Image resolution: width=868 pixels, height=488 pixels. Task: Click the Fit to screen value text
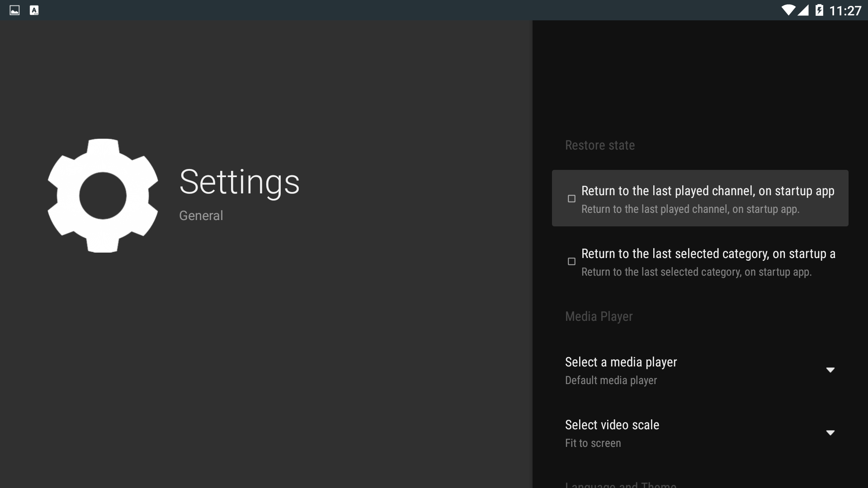pos(593,443)
